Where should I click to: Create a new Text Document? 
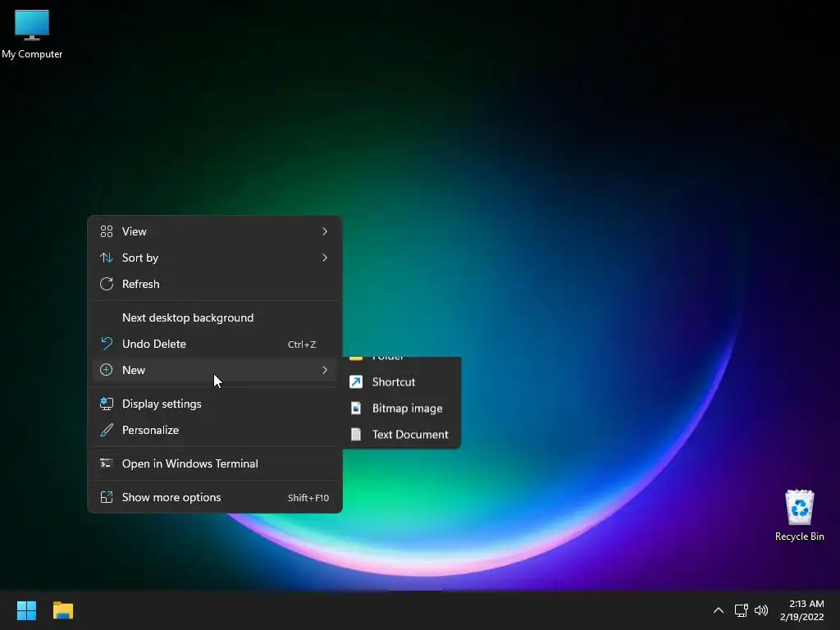pyautogui.click(x=402, y=435)
